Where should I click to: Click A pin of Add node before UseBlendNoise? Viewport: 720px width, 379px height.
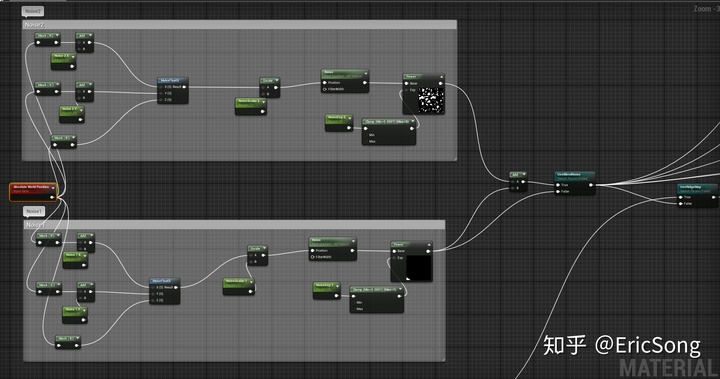click(513, 181)
